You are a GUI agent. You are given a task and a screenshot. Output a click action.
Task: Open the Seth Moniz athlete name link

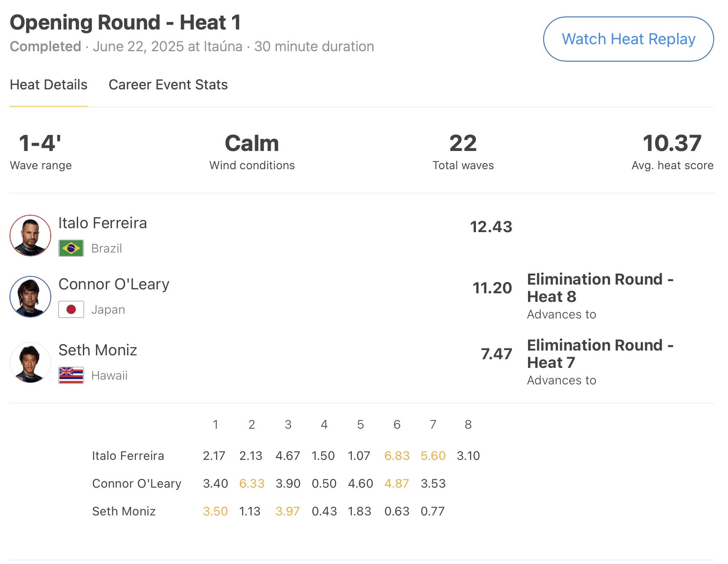98,350
